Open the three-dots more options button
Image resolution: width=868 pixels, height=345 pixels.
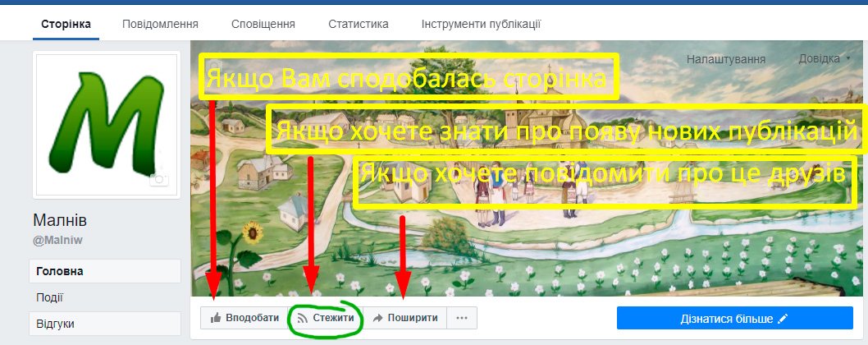pyautogui.click(x=462, y=318)
